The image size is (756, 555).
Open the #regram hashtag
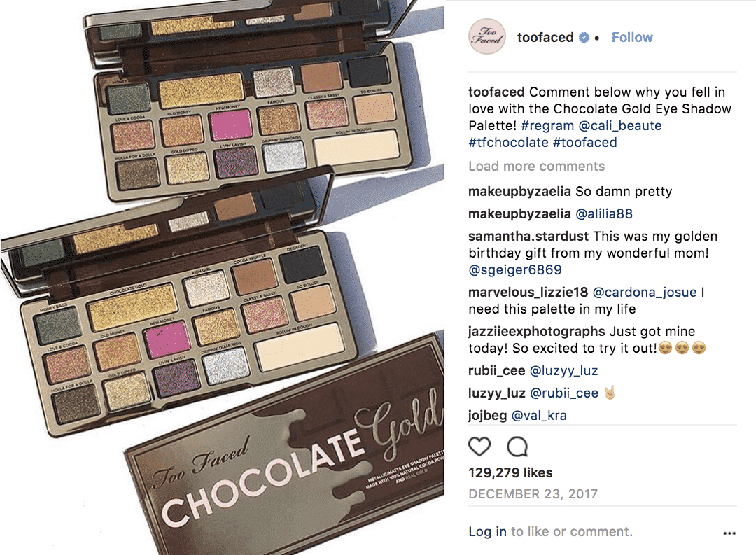[x=547, y=126]
